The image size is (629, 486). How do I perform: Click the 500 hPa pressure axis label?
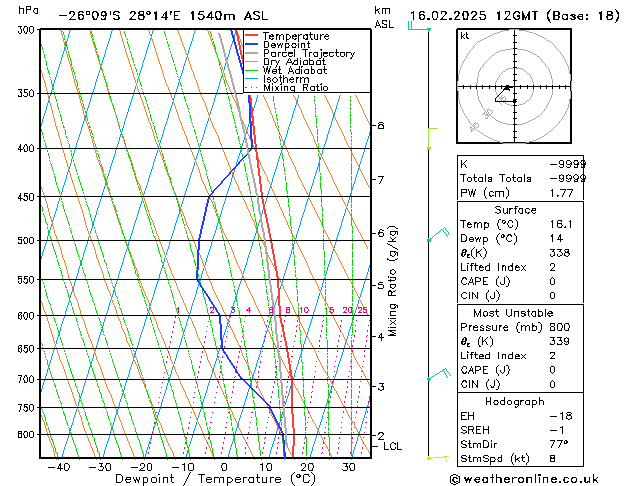click(23, 241)
